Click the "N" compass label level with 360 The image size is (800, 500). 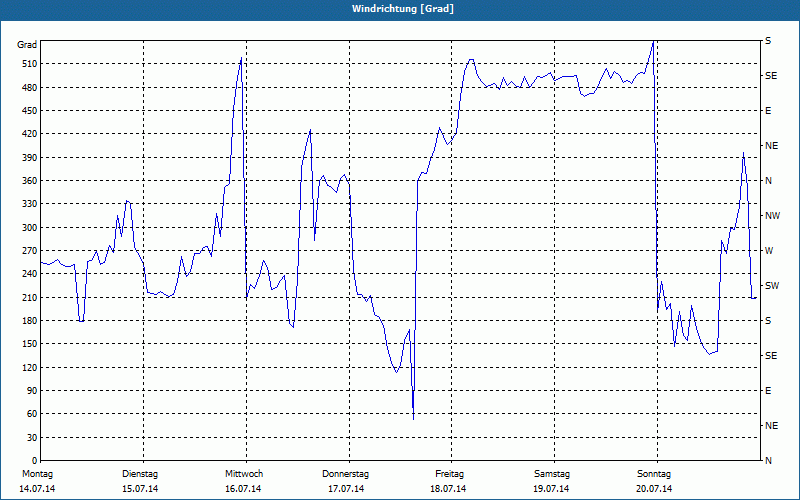(769, 181)
